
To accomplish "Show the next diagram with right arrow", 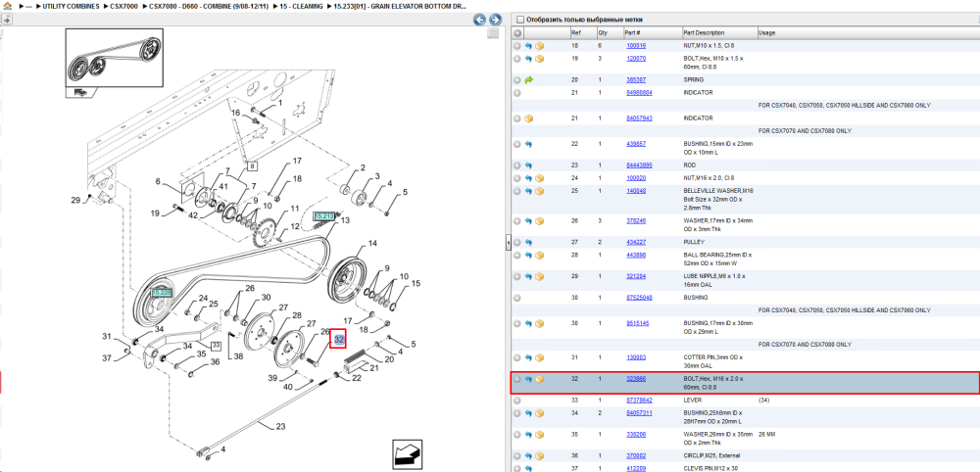I will [x=494, y=20].
